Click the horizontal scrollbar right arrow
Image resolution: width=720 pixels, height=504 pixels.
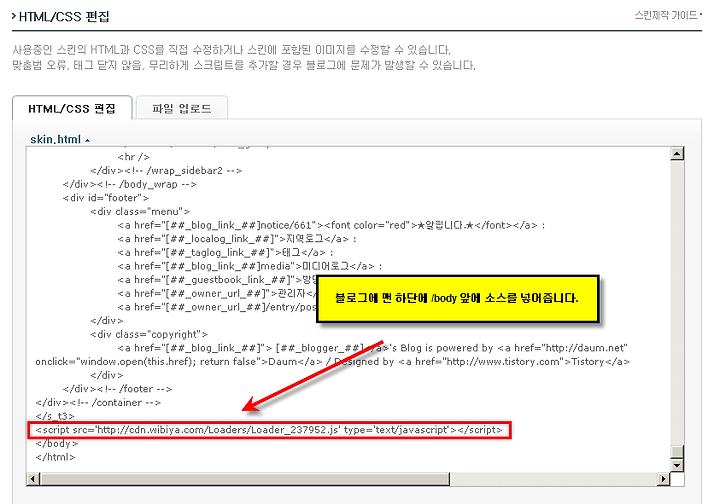coord(663,479)
